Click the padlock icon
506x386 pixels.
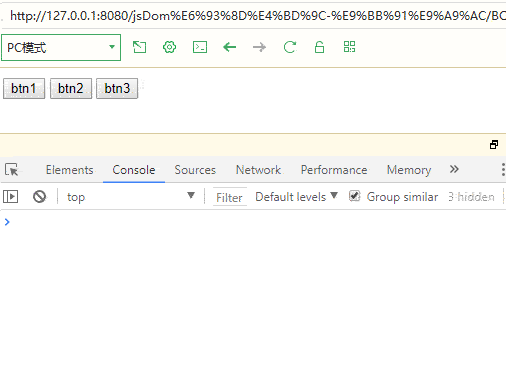pyautogui.click(x=319, y=47)
